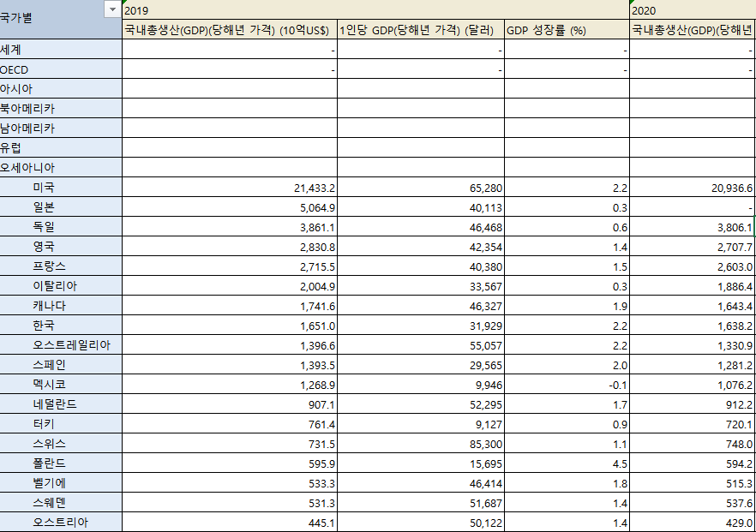Click the 907.1 GDP value for 네덜란드
The height and width of the screenshot is (532, 756).
pos(230,404)
